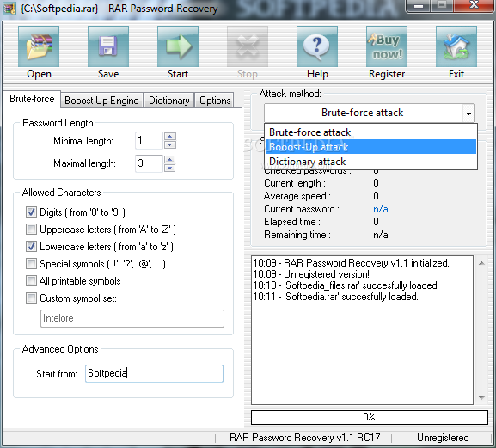This screenshot has height=448, width=496.
Task: Click the 0% progress bar
Action: 369,417
